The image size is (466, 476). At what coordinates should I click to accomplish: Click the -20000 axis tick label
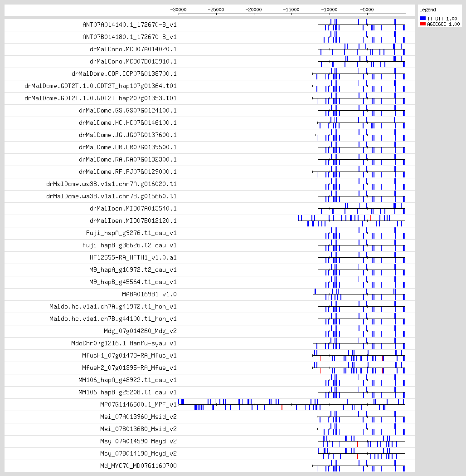point(253,9)
